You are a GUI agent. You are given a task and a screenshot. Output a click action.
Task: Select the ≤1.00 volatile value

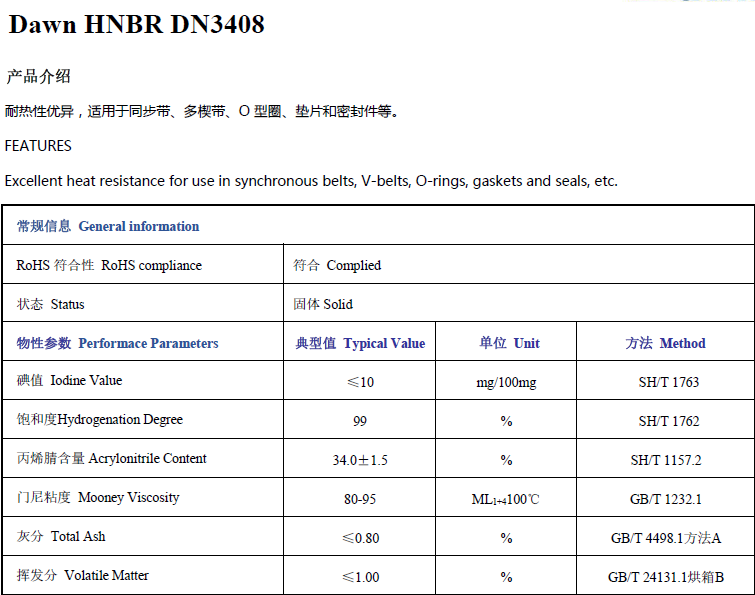tap(361, 577)
